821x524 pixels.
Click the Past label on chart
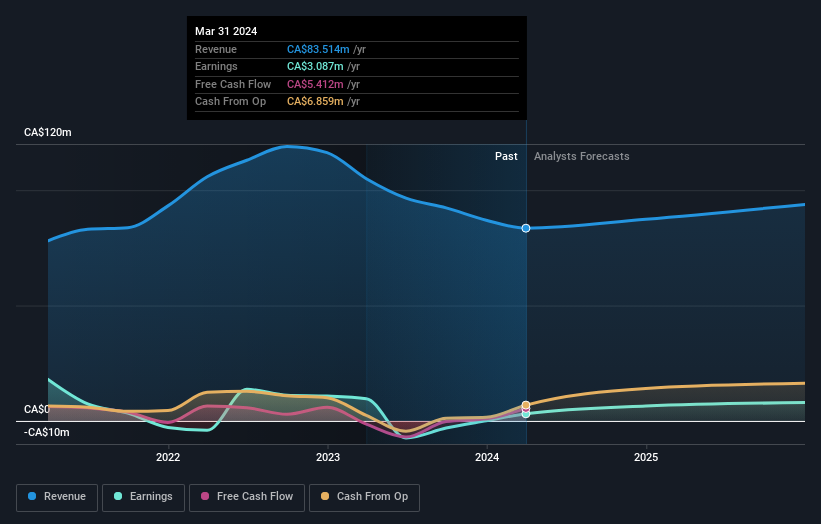pyautogui.click(x=506, y=157)
